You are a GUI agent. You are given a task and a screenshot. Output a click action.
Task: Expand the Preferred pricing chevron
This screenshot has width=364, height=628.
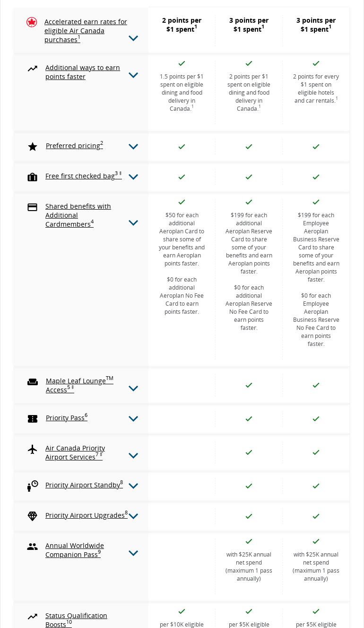pyautogui.click(x=133, y=147)
